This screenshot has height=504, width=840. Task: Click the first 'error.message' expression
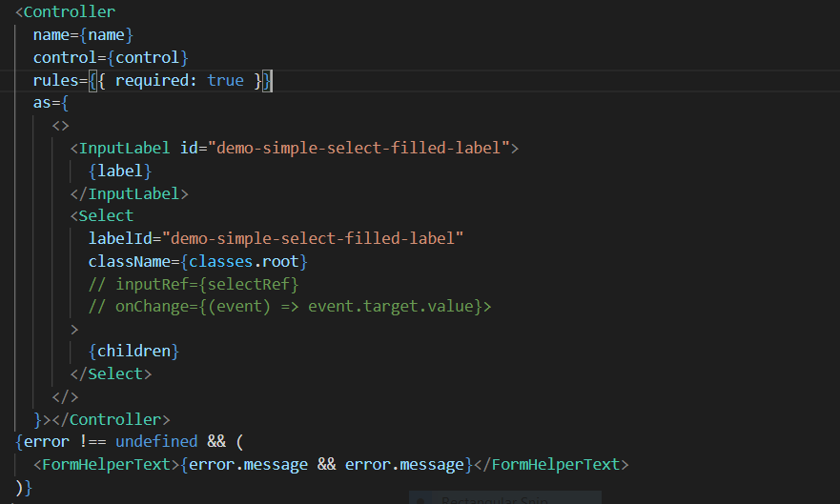click(x=249, y=464)
